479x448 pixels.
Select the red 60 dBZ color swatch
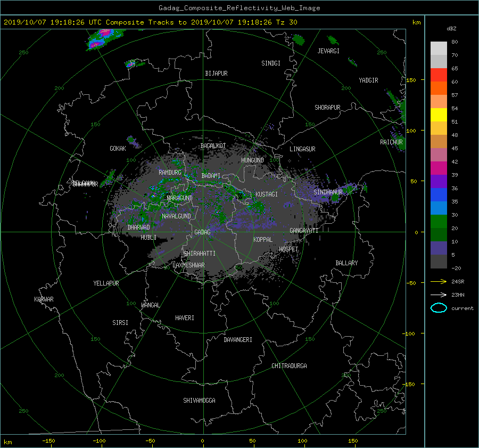click(x=439, y=75)
